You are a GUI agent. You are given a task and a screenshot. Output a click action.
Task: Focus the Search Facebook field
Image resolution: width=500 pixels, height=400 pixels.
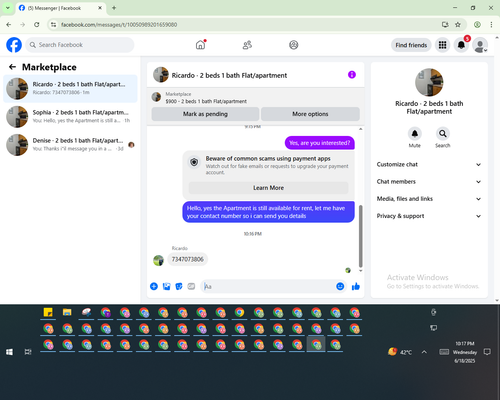pos(80,45)
